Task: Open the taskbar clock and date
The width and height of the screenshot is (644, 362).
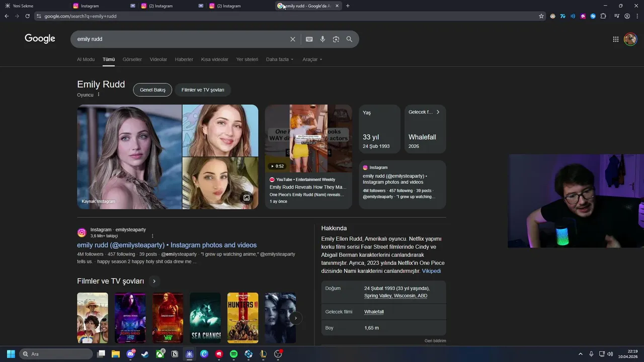Action: tap(628, 354)
